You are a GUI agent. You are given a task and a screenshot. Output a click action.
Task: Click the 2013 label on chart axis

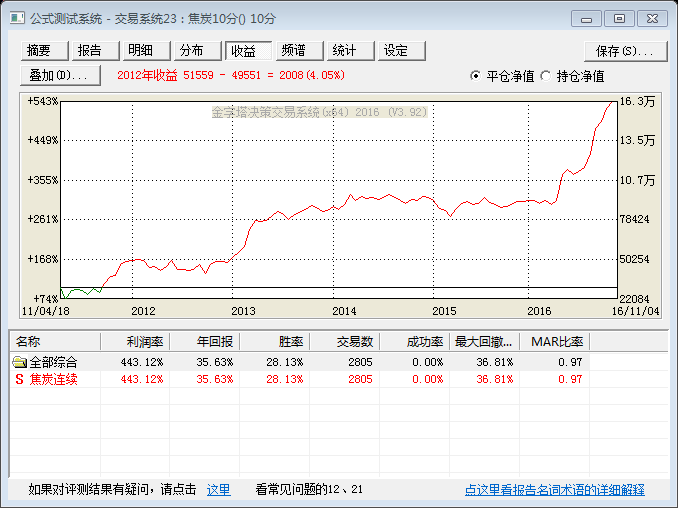tap(243, 311)
